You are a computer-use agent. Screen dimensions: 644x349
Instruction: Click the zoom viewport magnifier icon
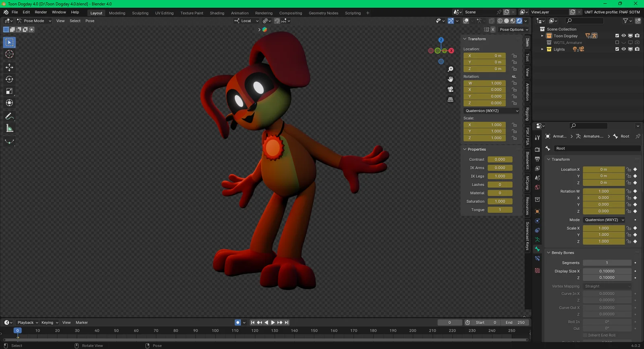tap(450, 69)
